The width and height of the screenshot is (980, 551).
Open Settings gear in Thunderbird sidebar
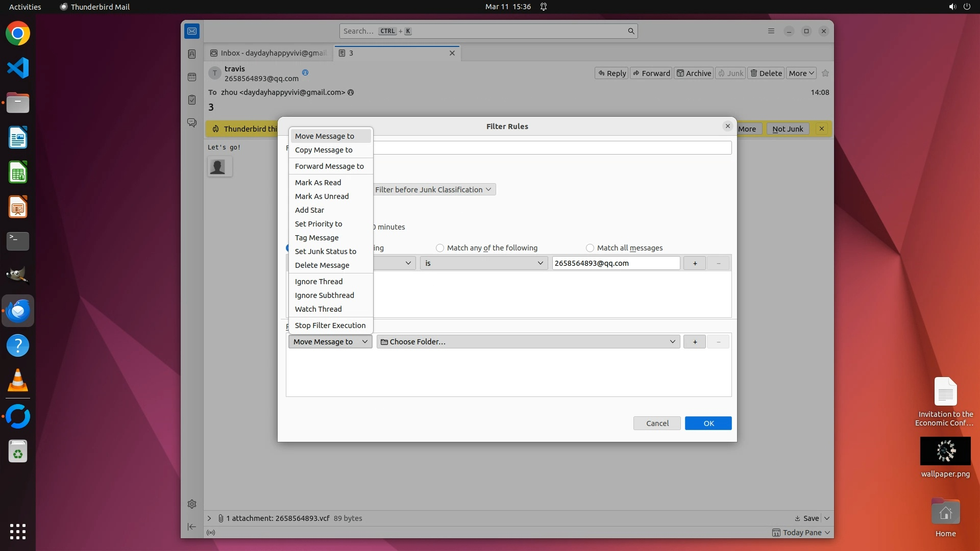click(x=192, y=504)
